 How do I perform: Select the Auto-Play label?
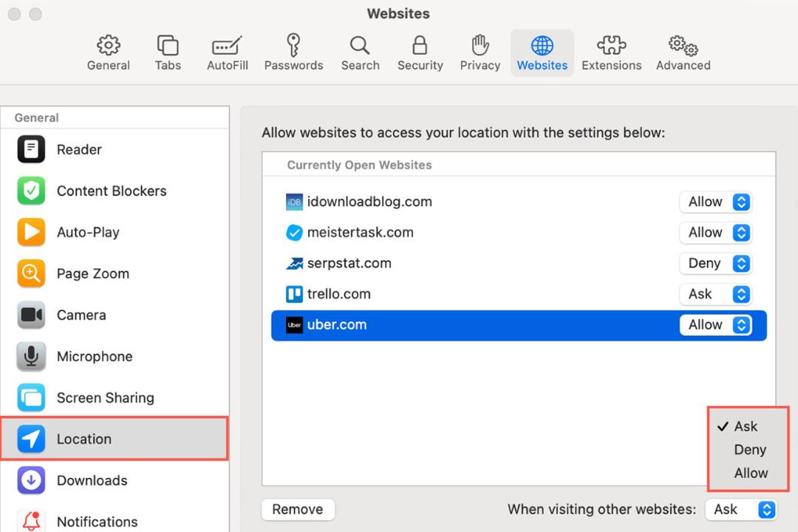pos(88,232)
